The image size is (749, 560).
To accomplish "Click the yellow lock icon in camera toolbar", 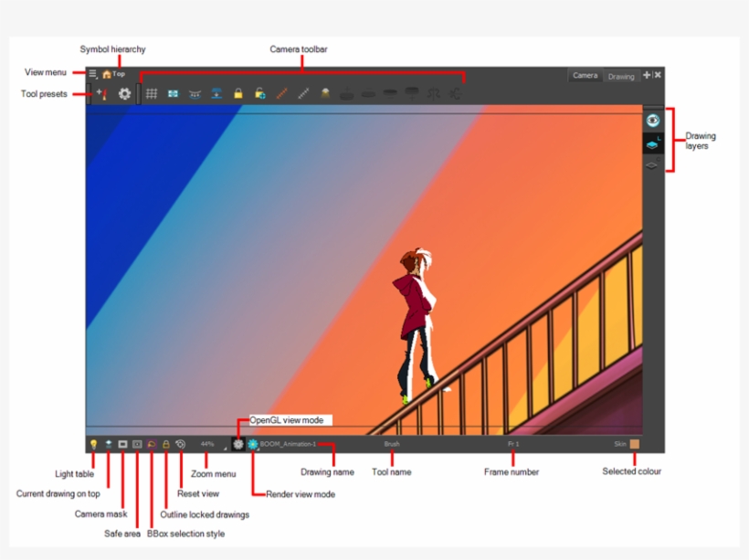I will coord(237,93).
